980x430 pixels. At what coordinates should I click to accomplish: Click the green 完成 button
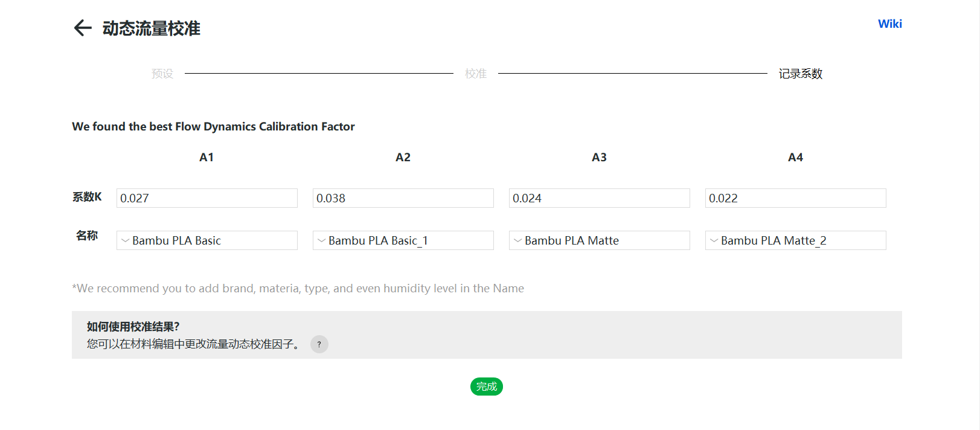[487, 387]
